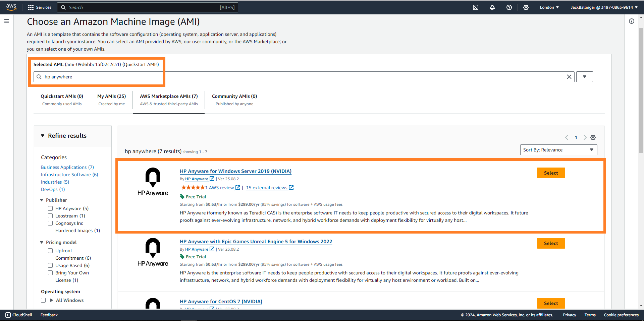
Task: Open dropdown arrow beside AMI search box
Action: 585,77
